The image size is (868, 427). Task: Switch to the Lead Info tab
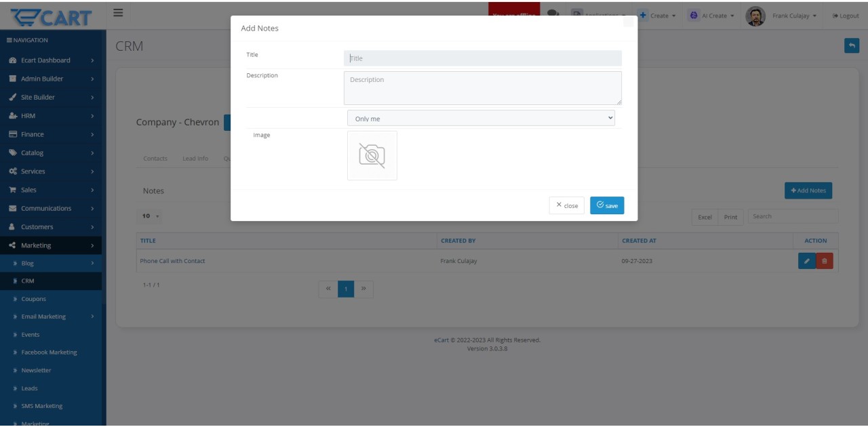[195, 159]
